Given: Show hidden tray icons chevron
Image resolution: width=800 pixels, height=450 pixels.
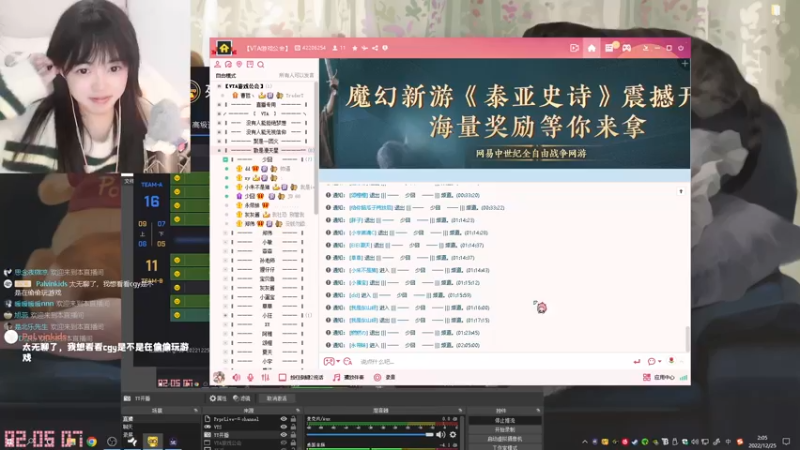Looking at the screenshot, I should point(585,442).
